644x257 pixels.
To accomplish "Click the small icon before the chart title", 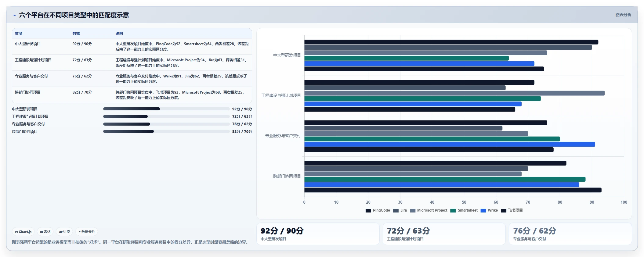I will (14, 15).
